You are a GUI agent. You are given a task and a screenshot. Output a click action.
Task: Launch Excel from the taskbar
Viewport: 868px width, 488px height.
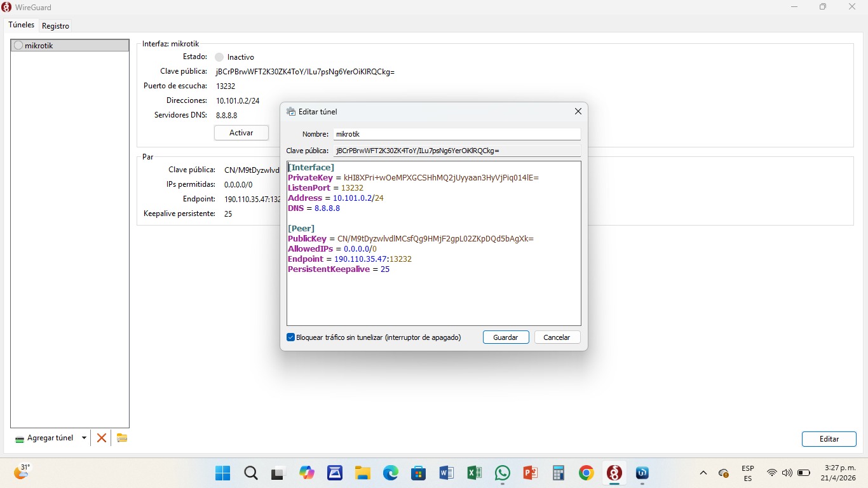(475, 473)
